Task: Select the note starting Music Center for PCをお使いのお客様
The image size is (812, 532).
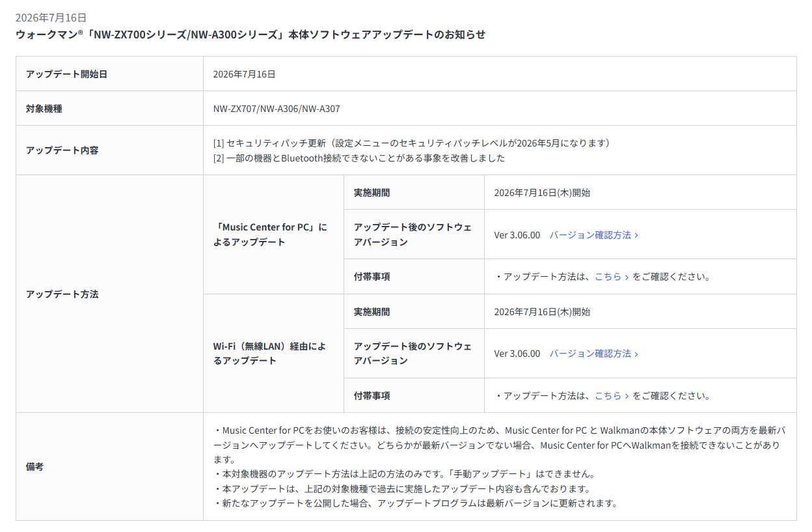Action: tap(500, 445)
